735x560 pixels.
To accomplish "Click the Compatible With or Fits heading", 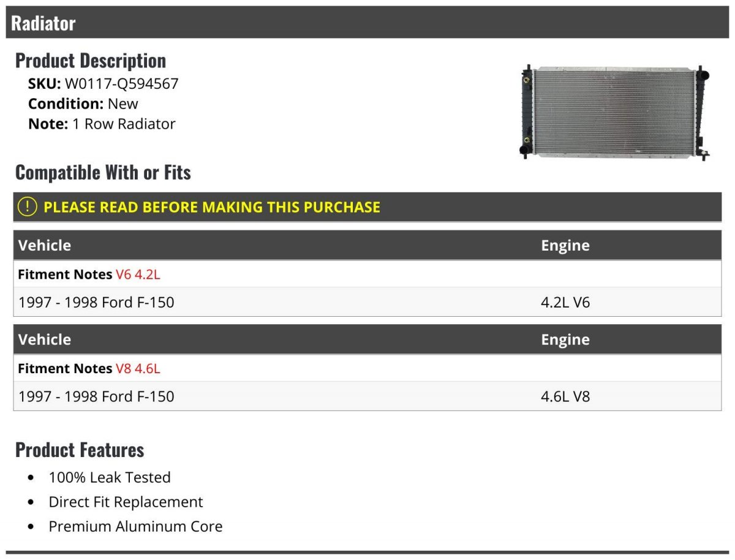I will coord(103,173).
